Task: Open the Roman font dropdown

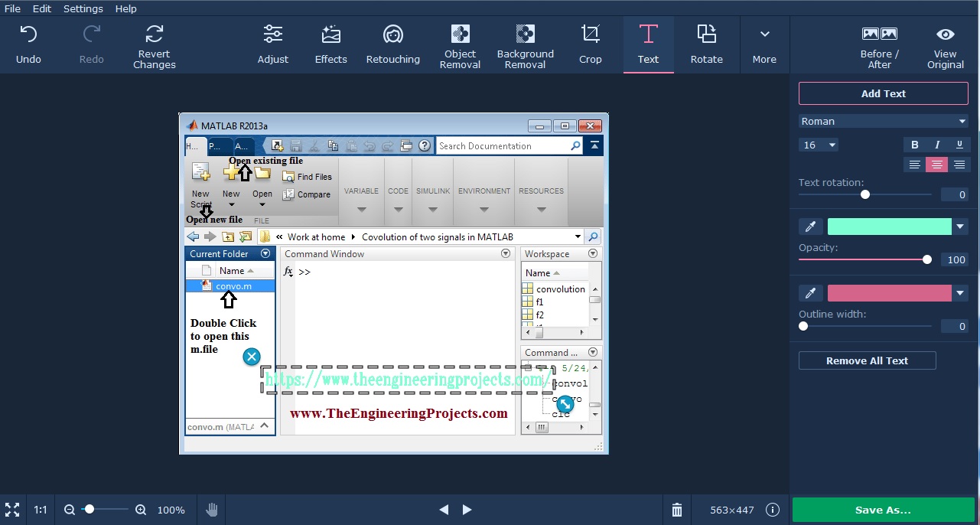Action: (884, 121)
